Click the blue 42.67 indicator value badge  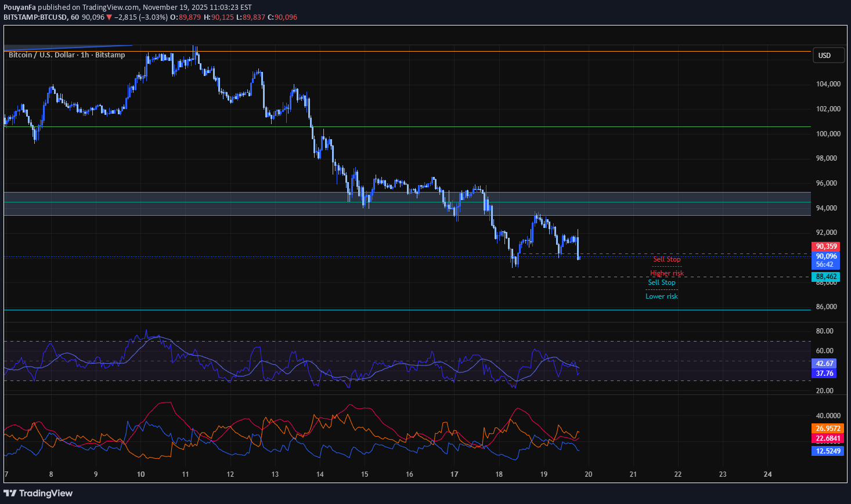click(x=824, y=363)
